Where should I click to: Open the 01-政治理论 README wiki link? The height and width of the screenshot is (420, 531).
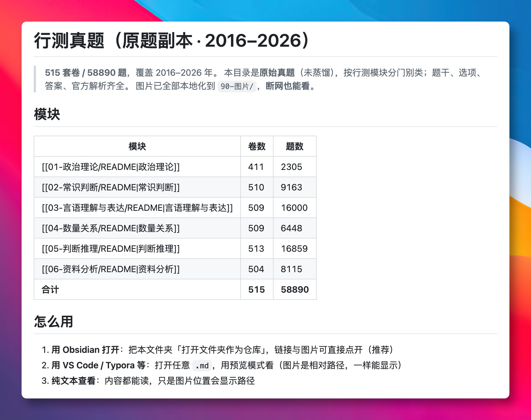click(111, 167)
